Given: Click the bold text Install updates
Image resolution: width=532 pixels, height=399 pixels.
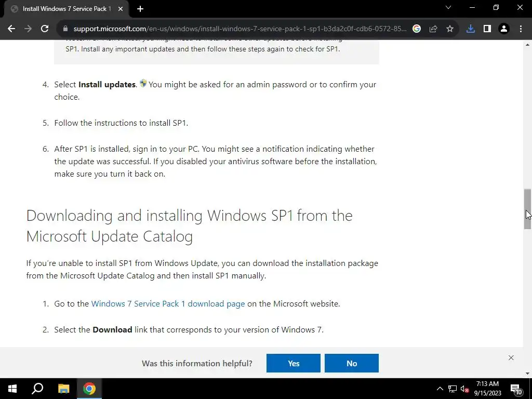Looking at the screenshot, I should (107, 85).
